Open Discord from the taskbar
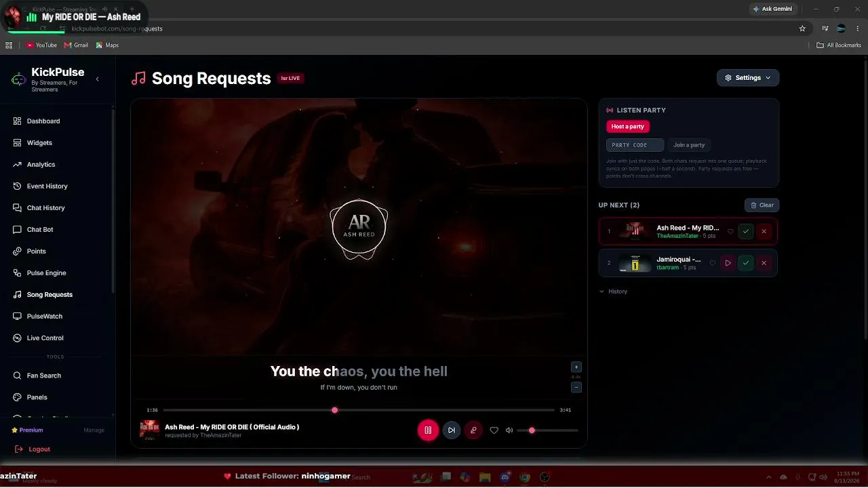This screenshot has width=868, height=488. click(x=505, y=477)
